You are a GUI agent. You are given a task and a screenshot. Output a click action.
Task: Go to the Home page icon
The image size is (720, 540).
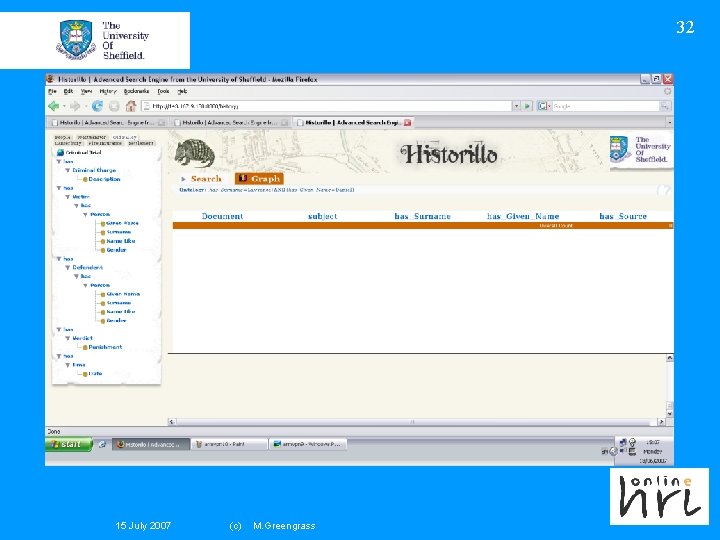(131, 106)
